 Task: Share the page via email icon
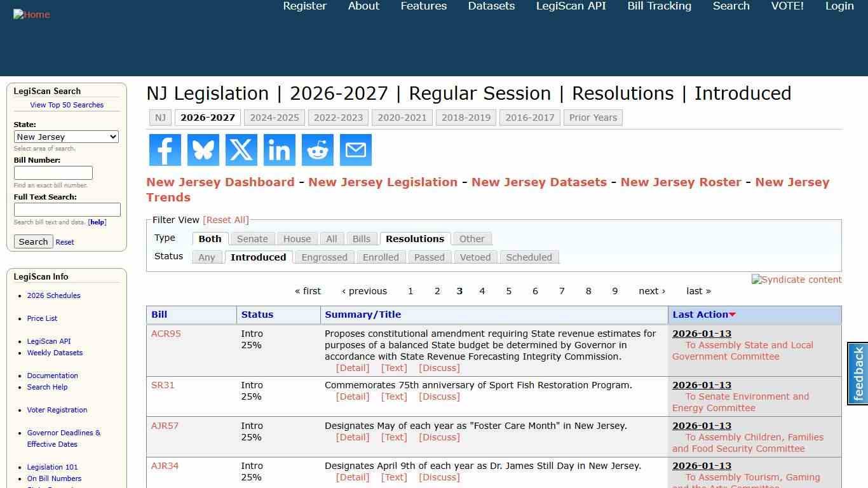[x=355, y=150]
